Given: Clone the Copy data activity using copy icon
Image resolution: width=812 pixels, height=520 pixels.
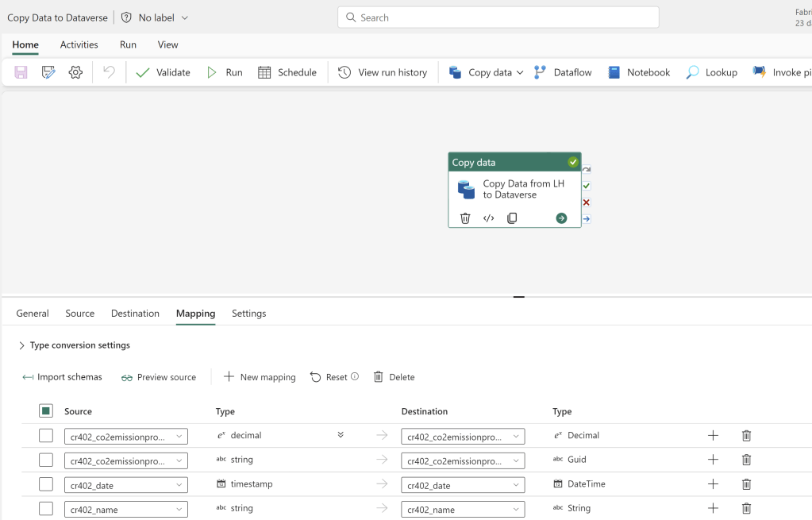Looking at the screenshot, I should 512,218.
